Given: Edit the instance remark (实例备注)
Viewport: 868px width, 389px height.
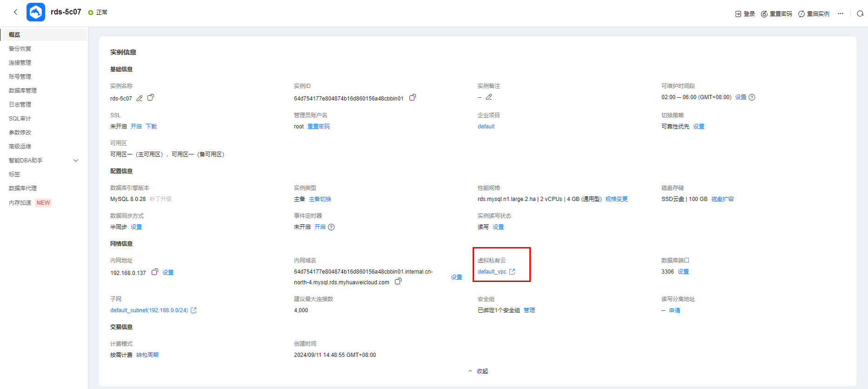Looking at the screenshot, I should tap(489, 97).
